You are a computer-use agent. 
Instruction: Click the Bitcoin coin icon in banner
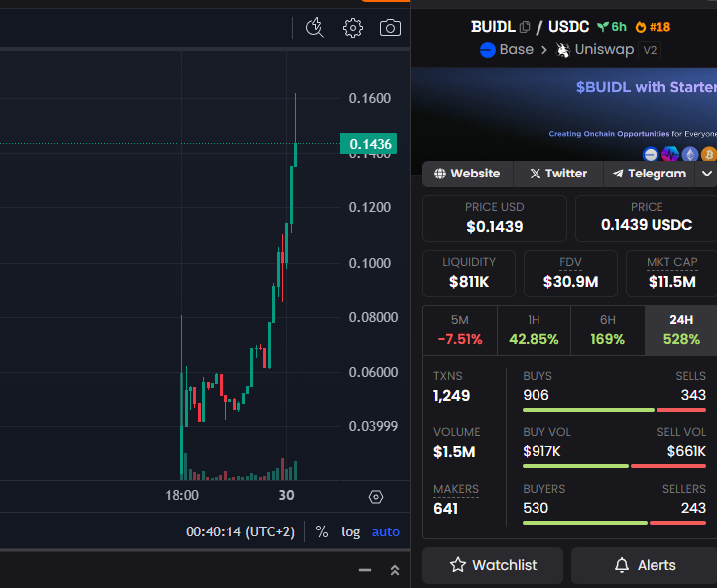709,154
